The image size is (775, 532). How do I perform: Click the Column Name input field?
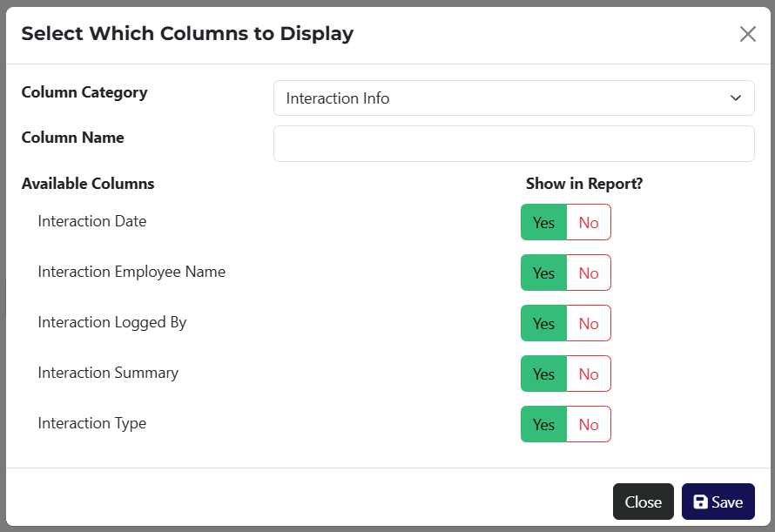click(514, 144)
